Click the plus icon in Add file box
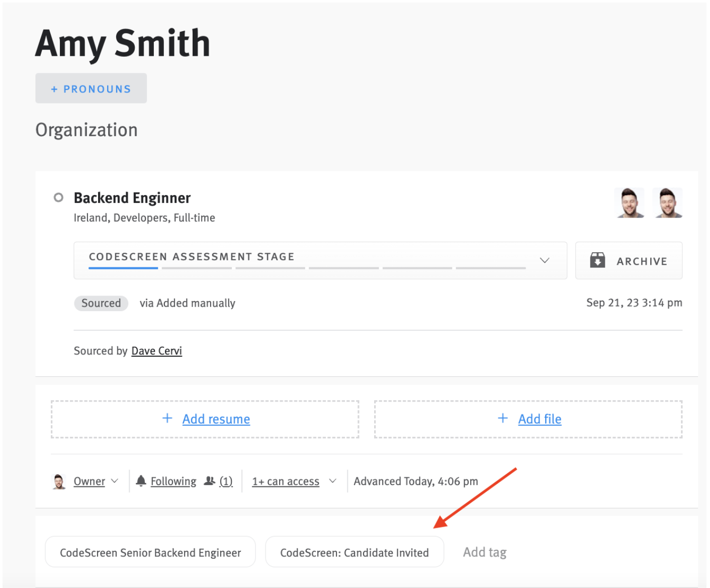 [502, 419]
